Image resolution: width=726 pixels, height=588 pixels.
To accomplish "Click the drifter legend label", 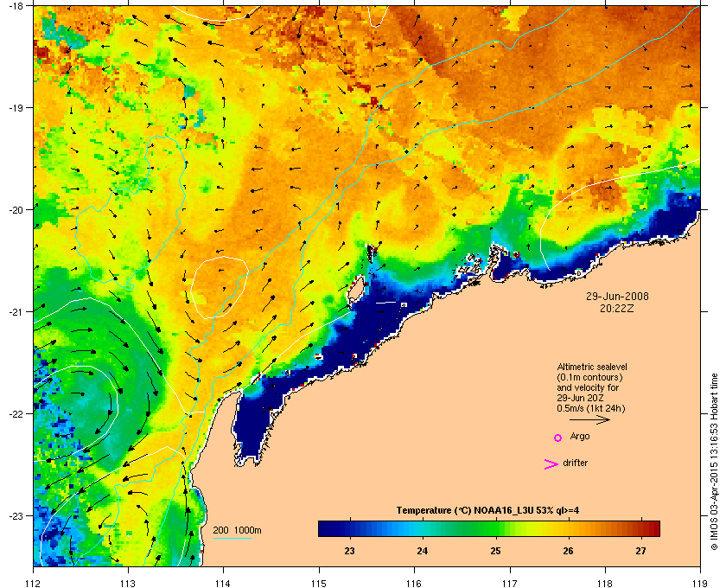I will [x=576, y=463].
